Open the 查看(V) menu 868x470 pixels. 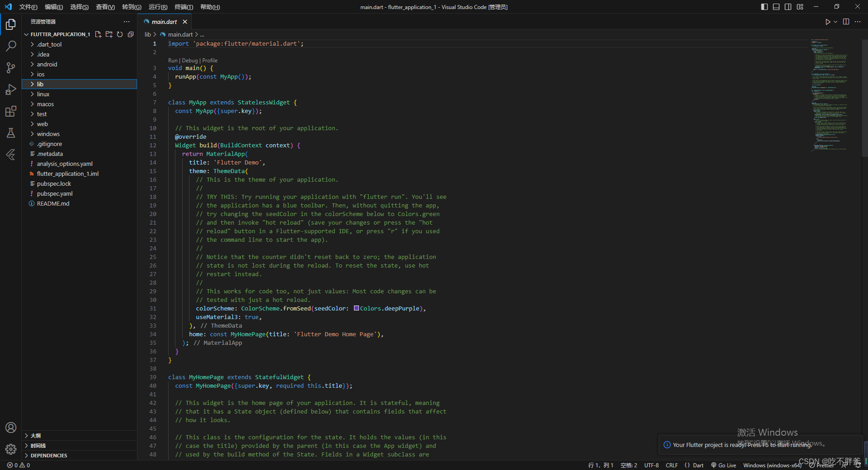pos(105,7)
